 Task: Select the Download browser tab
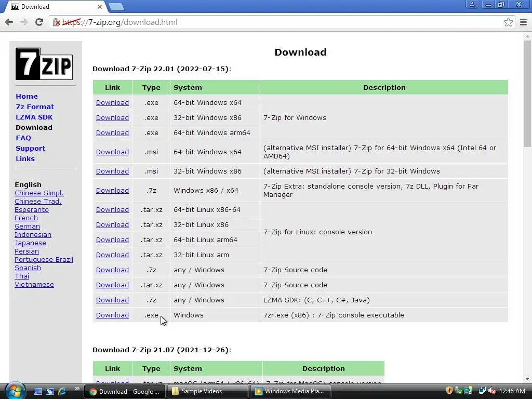point(54,7)
